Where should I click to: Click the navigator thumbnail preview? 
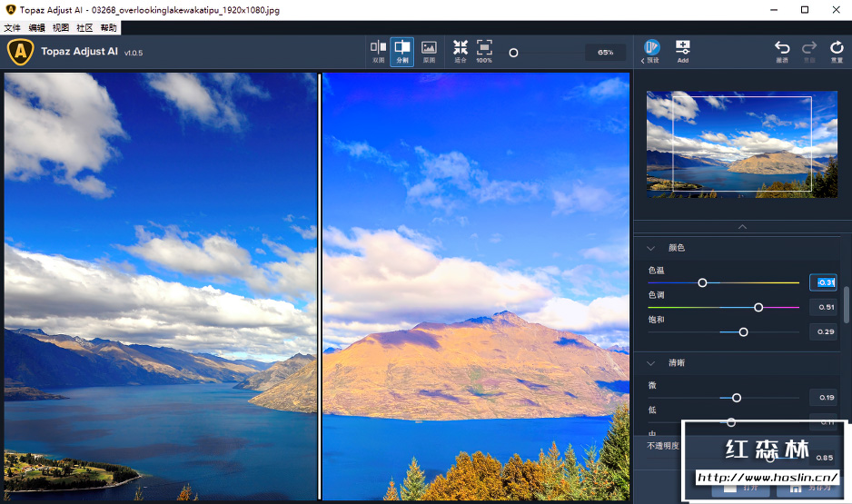click(x=742, y=143)
